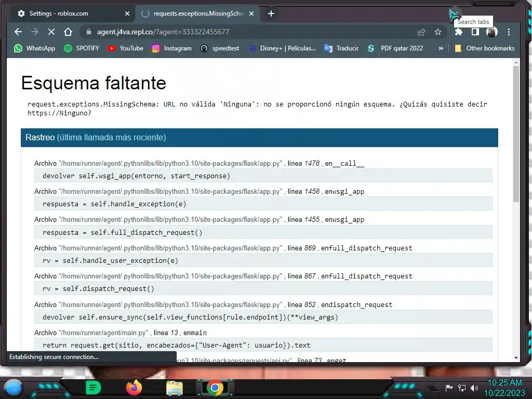Image resolution: width=532 pixels, height=399 pixels.
Task: Close the Settings - roblox.com tab
Action: point(127,14)
